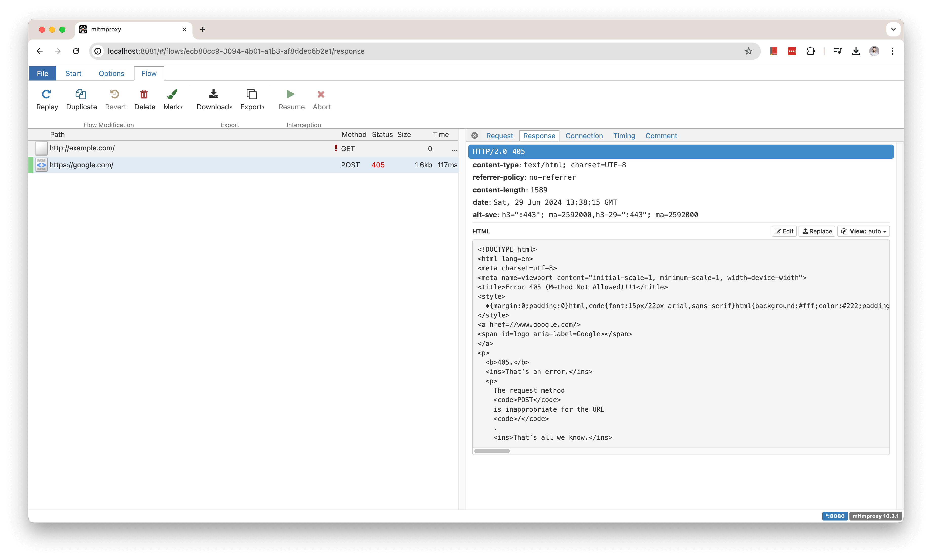Click the Resume interception play icon
The height and width of the screenshot is (560, 932).
(x=291, y=94)
